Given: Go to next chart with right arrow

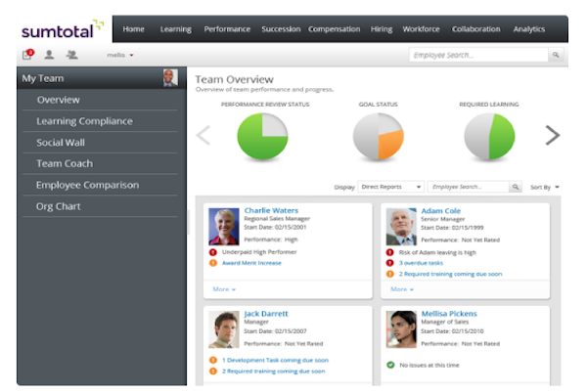Looking at the screenshot, I should tap(552, 136).
